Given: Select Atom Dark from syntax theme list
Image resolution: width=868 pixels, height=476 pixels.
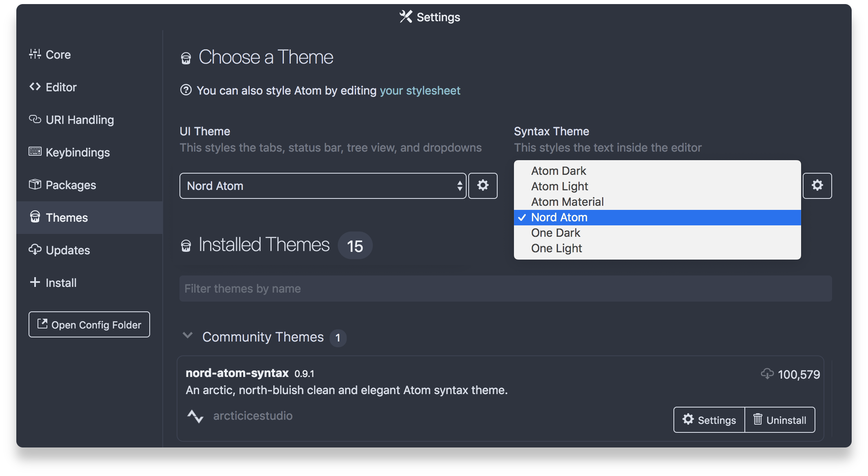Looking at the screenshot, I should (x=558, y=171).
